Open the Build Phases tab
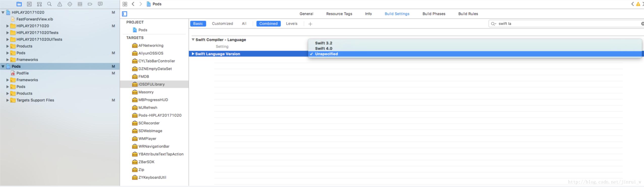Image resolution: width=644 pixels, height=187 pixels. (x=434, y=14)
